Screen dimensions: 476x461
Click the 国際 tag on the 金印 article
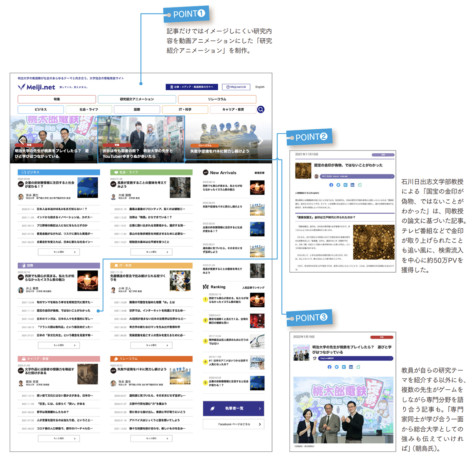click(383, 155)
